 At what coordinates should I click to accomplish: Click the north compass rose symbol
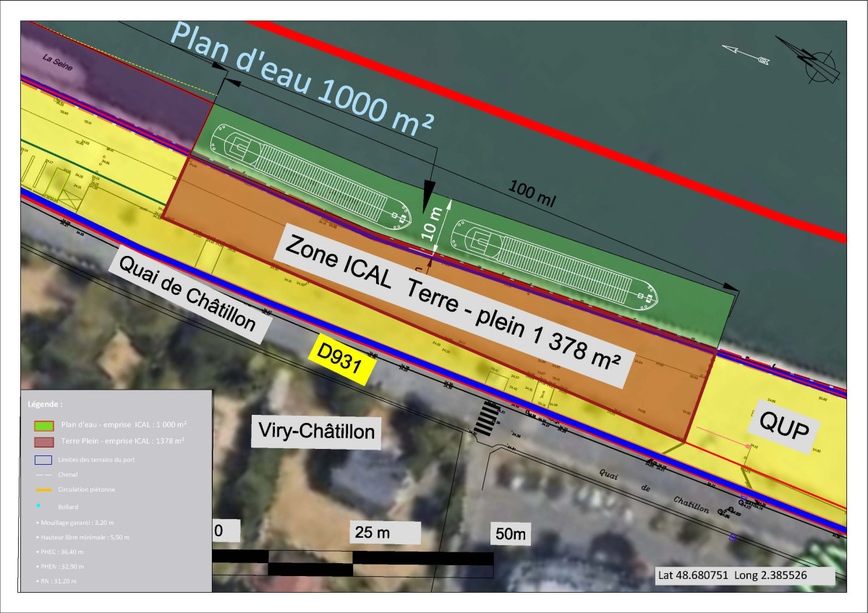817,58
